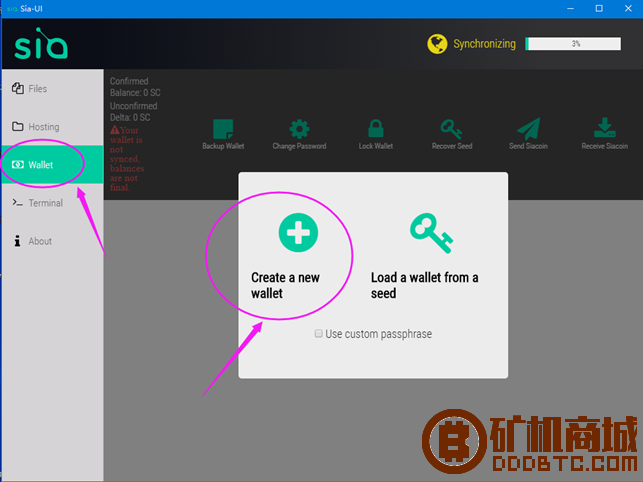
Task: Click Create a new wallet label
Action: pos(285,286)
